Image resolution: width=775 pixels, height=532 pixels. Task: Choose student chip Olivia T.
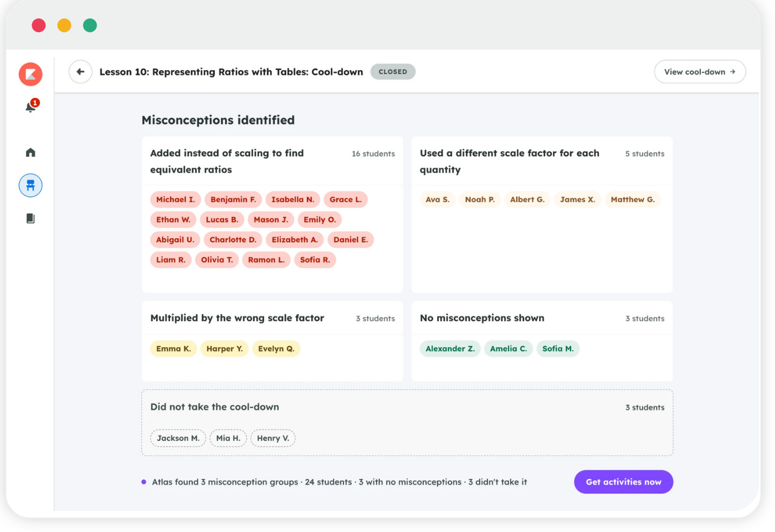coord(217,260)
